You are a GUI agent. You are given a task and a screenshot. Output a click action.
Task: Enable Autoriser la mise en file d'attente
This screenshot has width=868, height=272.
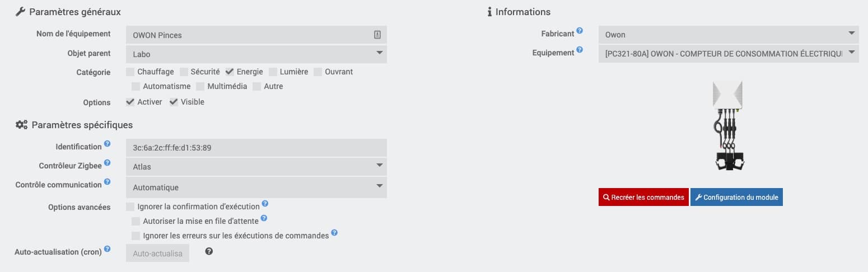(136, 221)
